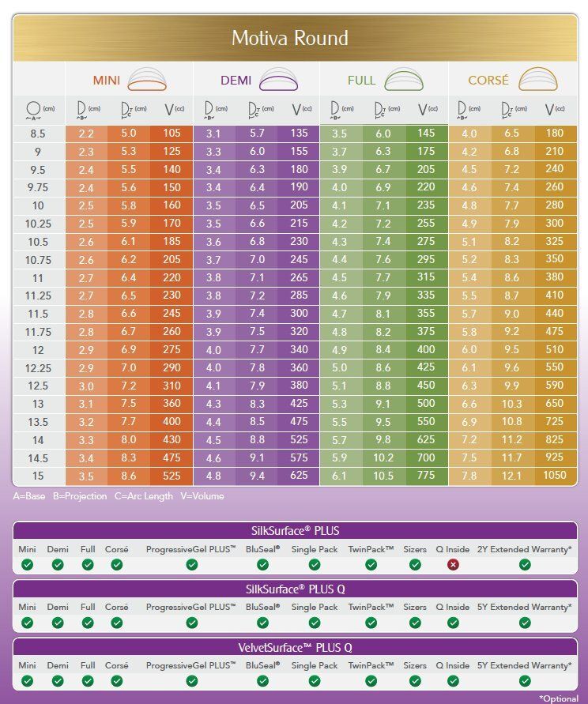Click the FULL volume V(cc) header icon

[428, 110]
